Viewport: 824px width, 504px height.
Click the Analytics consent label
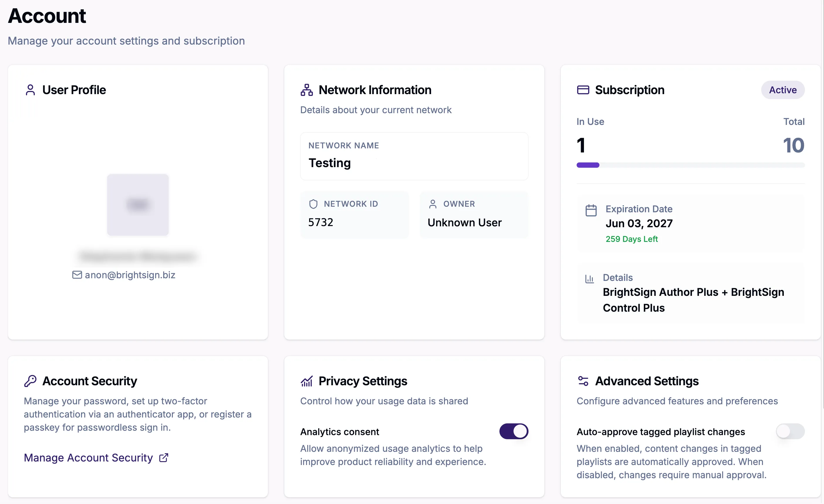pos(340,432)
